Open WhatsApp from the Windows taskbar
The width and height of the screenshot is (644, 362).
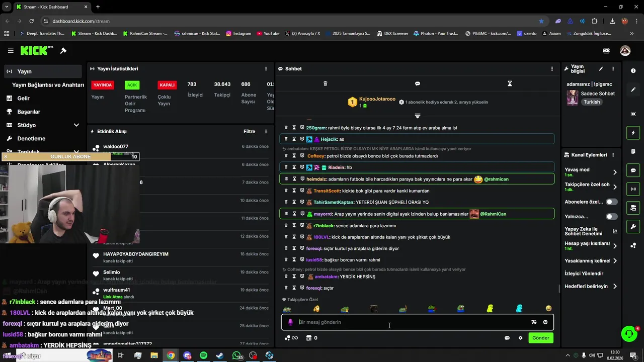tap(236, 355)
